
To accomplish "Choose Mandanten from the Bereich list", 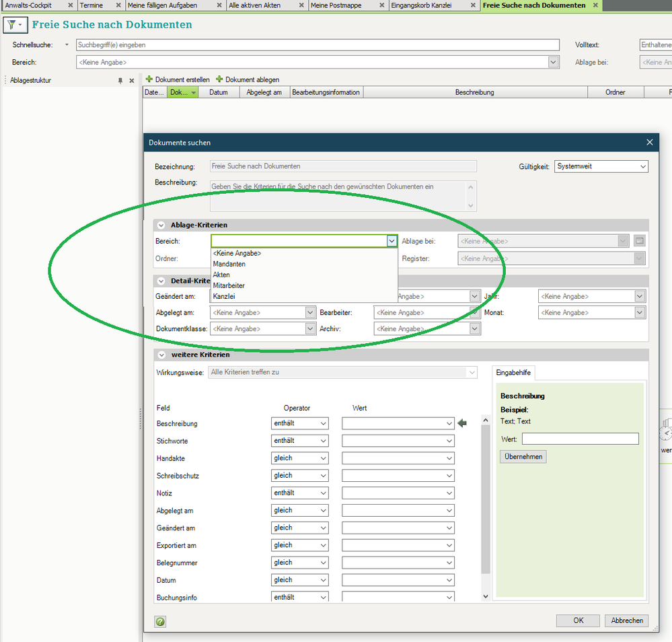I will (304, 264).
